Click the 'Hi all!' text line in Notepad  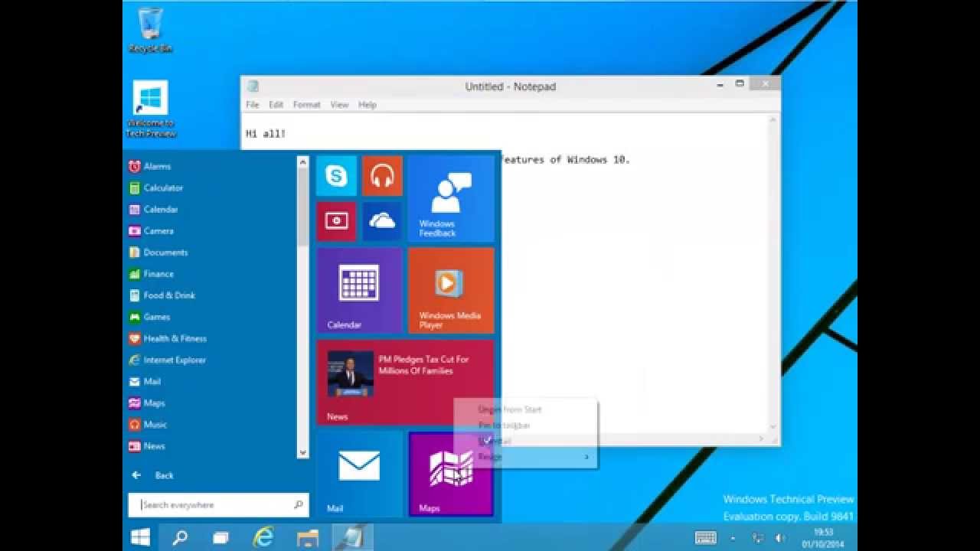click(266, 134)
